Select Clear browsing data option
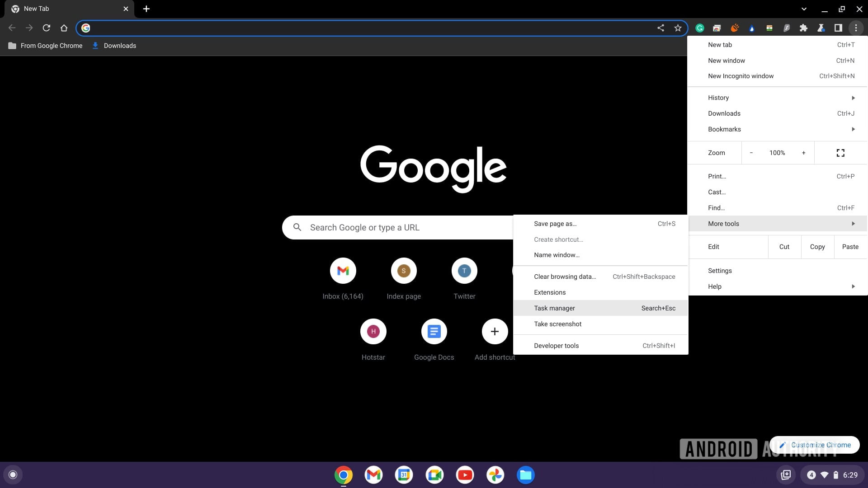 pos(565,277)
